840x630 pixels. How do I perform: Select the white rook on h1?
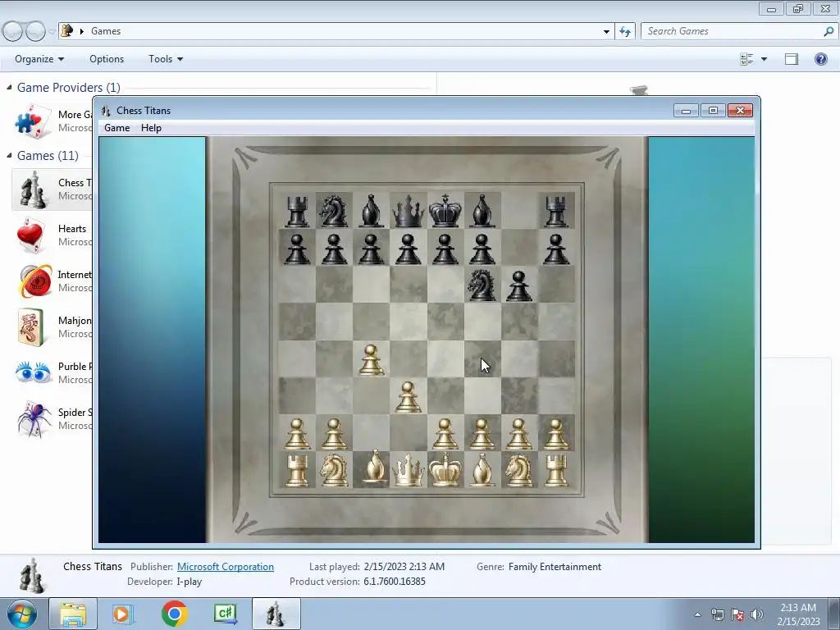pos(556,470)
